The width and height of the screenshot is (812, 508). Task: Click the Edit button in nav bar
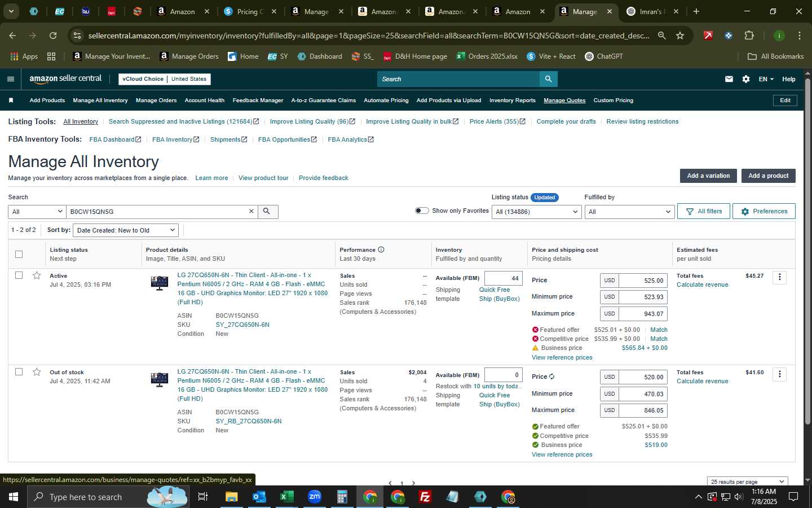pos(785,100)
